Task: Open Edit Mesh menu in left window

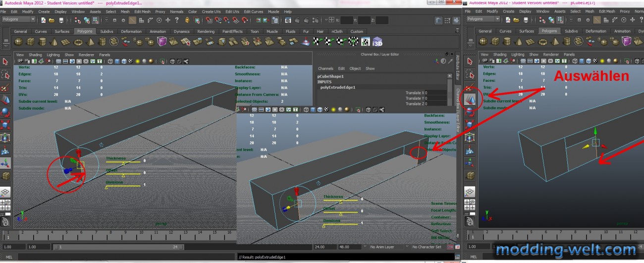Action: tap(142, 11)
